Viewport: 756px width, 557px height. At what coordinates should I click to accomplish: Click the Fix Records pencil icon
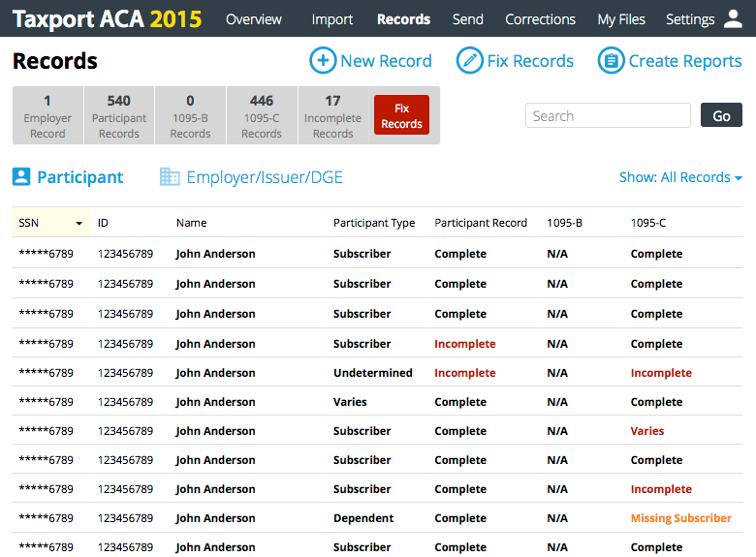pos(470,60)
